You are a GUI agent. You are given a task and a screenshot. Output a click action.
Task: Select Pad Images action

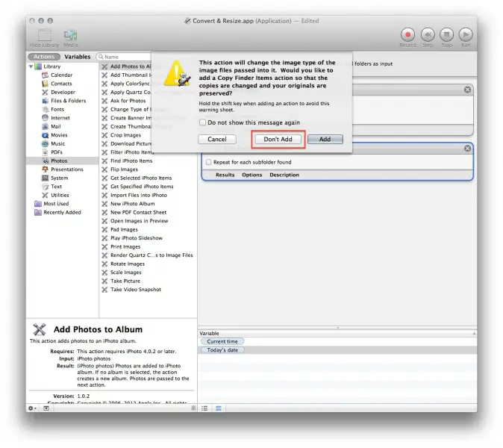pyautogui.click(x=124, y=229)
